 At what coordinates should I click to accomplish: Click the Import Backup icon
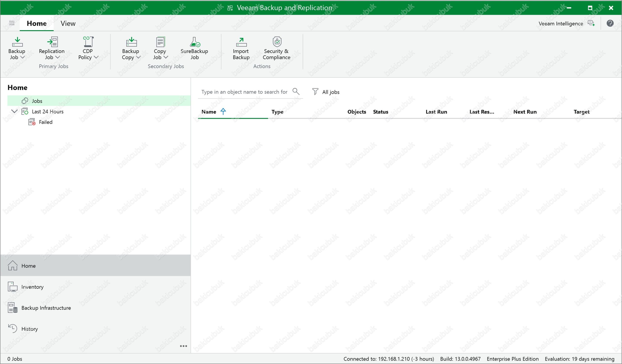point(241,42)
